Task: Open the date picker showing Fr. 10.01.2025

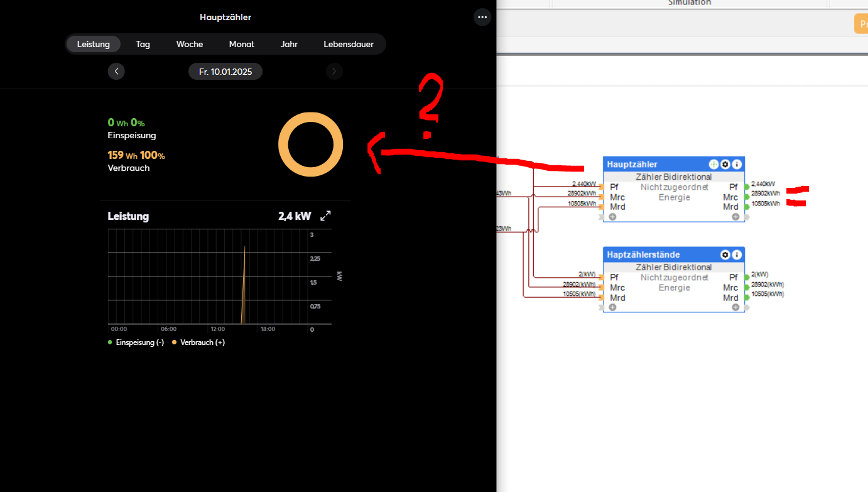Action: pos(225,72)
